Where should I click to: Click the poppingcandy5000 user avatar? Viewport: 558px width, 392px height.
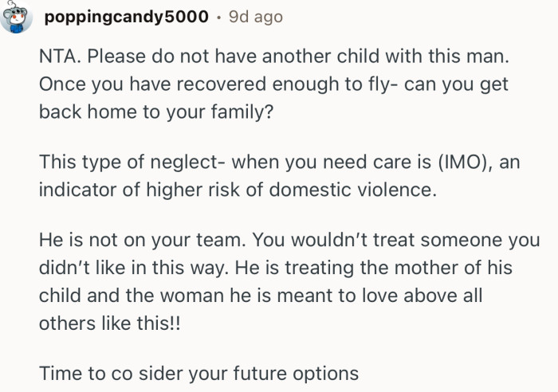16,18
